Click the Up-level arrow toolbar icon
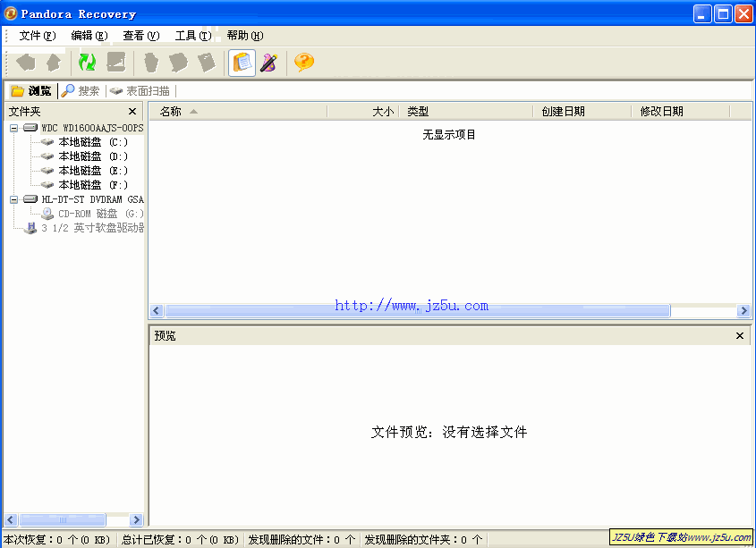This screenshot has height=548, width=756. tap(54, 63)
